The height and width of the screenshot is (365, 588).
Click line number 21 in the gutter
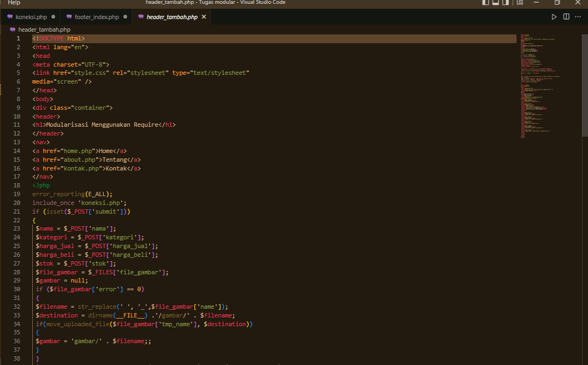pyautogui.click(x=16, y=211)
